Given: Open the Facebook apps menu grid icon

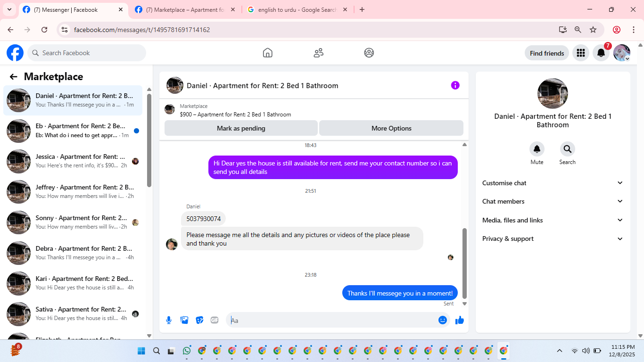Looking at the screenshot, I should (x=581, y=53).
